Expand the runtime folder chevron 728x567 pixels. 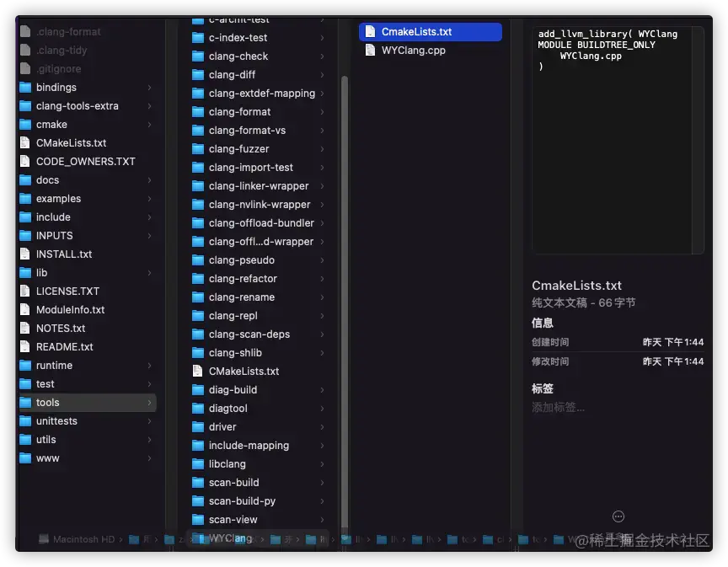click(150, 365)
